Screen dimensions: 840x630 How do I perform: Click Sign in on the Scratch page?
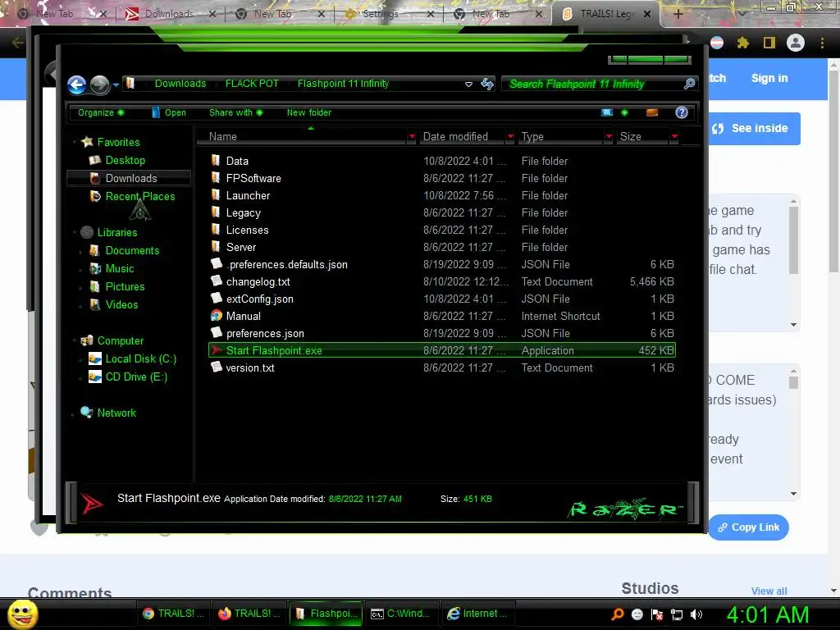tap(769, 78)
